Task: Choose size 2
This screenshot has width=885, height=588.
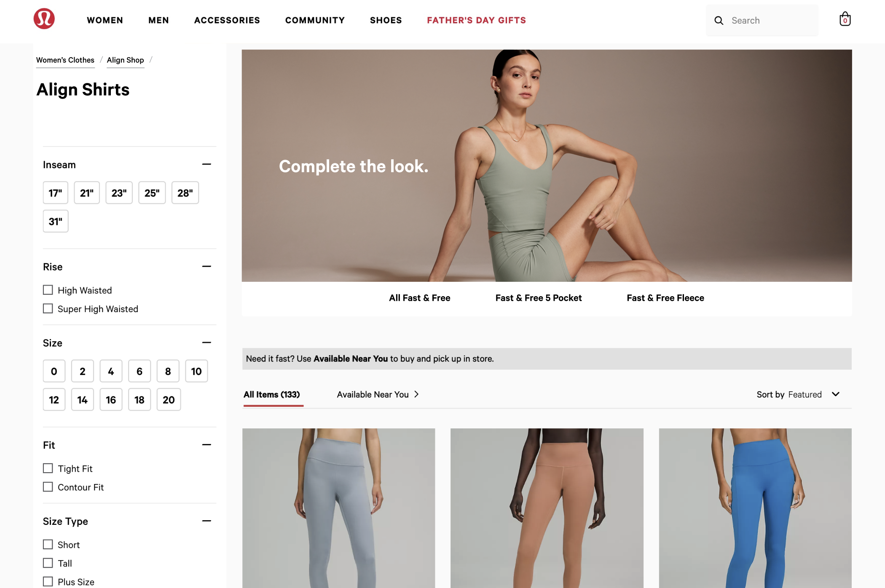Action: click(83, 371)
